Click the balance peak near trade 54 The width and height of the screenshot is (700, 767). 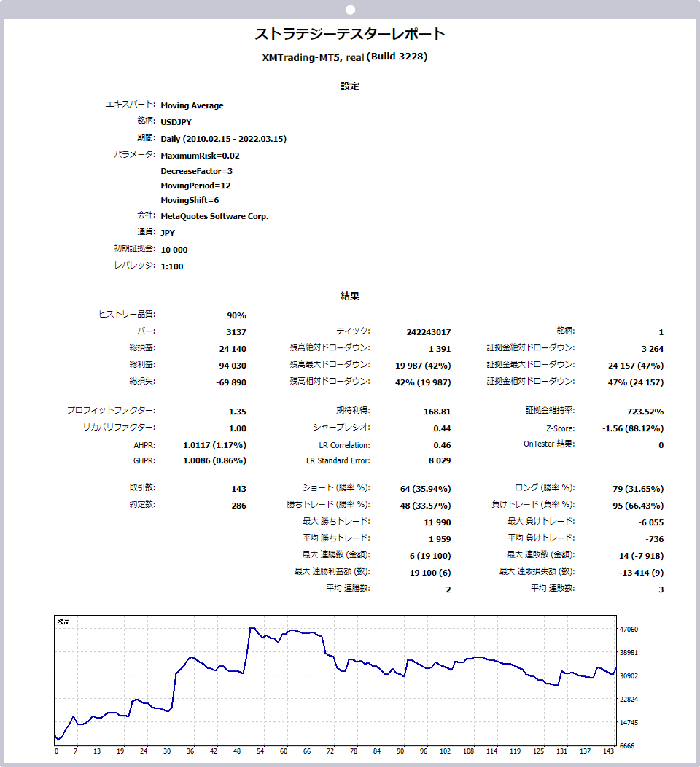coord(252,628)
